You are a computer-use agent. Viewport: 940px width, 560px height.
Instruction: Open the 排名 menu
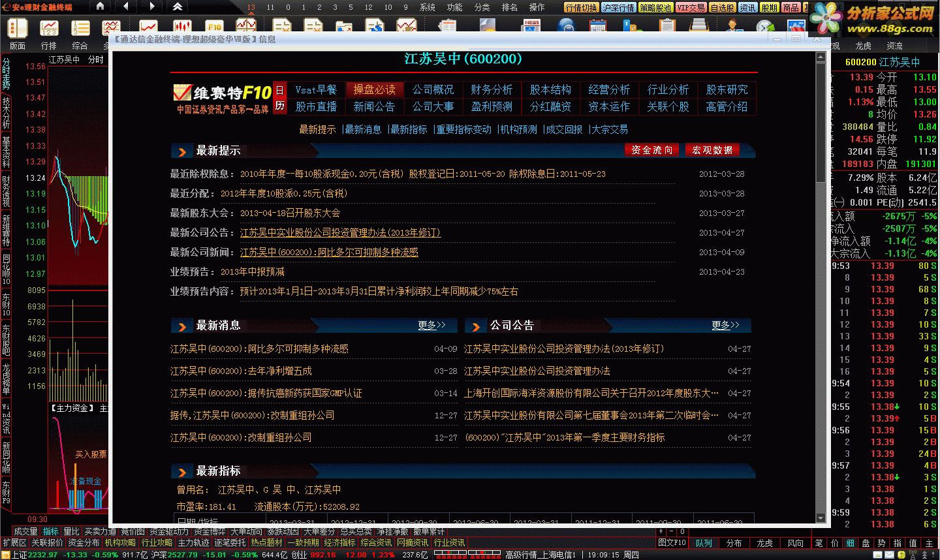click(510, 7)
